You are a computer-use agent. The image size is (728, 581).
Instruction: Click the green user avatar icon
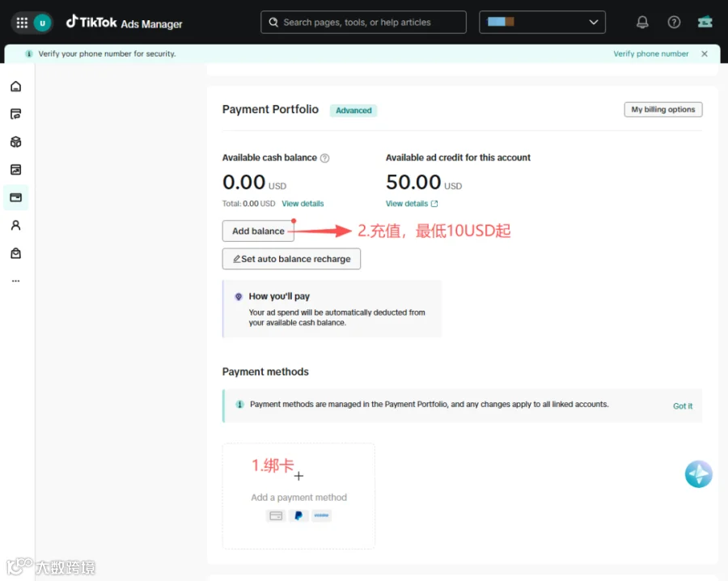click(42, 23)
